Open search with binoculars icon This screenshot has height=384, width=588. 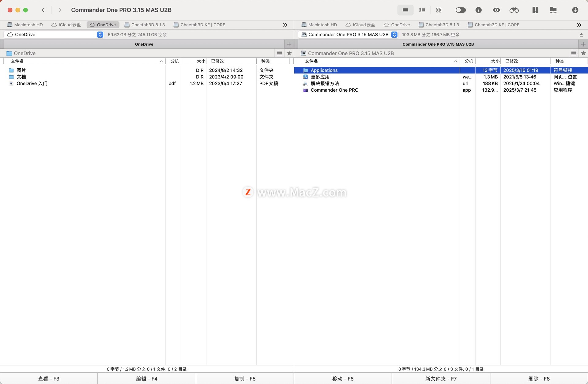[x=514, y=10]
